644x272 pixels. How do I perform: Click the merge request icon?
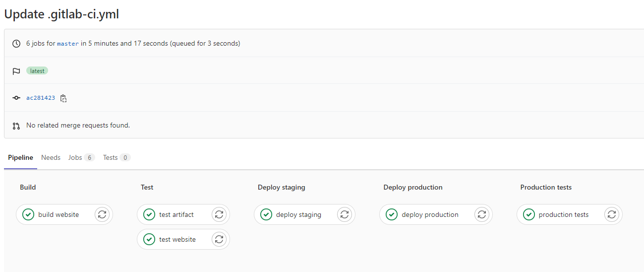16,126
